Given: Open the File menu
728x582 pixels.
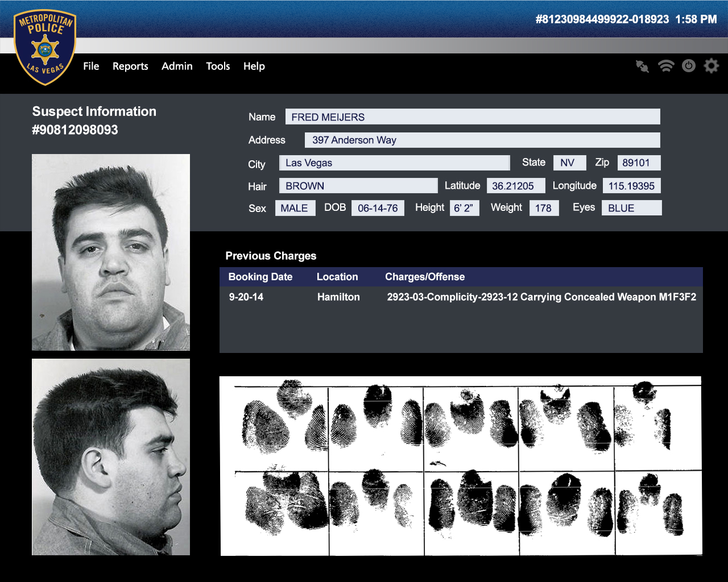Looking at the screenshot, I should [91, 66].
